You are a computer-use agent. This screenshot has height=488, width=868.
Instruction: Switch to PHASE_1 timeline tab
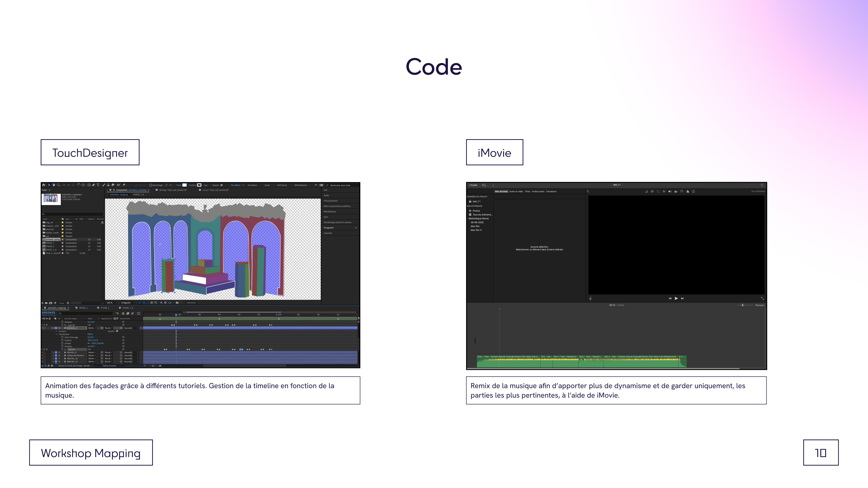pos(83,308)
